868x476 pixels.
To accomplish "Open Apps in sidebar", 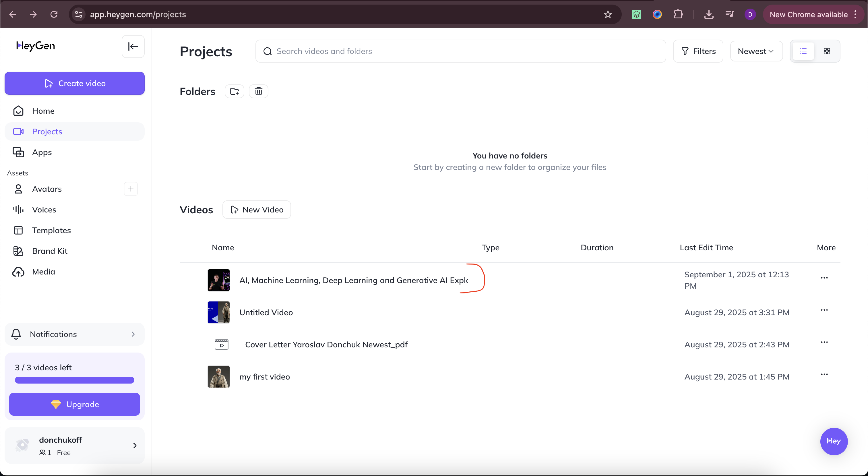I will 74,152.
